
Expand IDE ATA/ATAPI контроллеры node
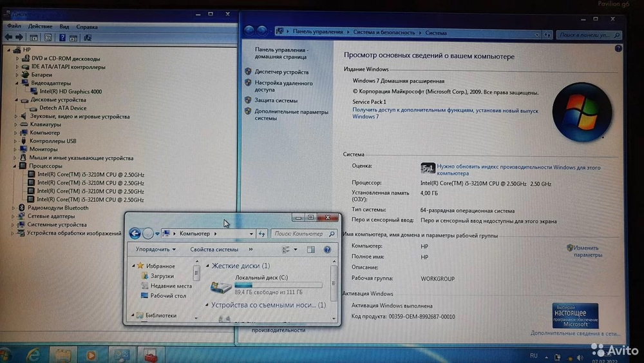17,66
